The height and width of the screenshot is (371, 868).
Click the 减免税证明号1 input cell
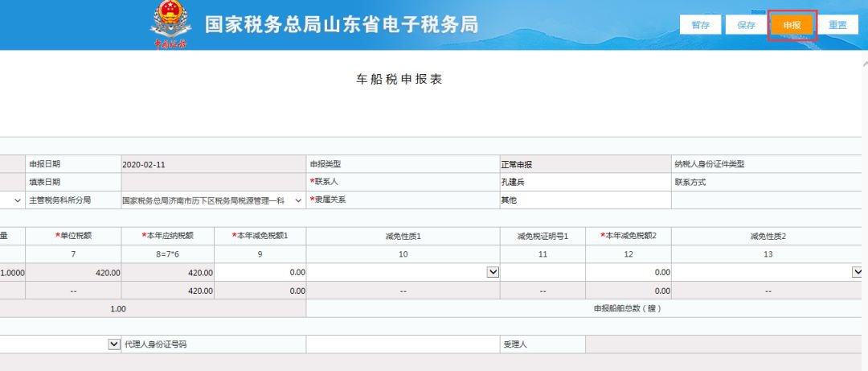(x=542, y=273)
